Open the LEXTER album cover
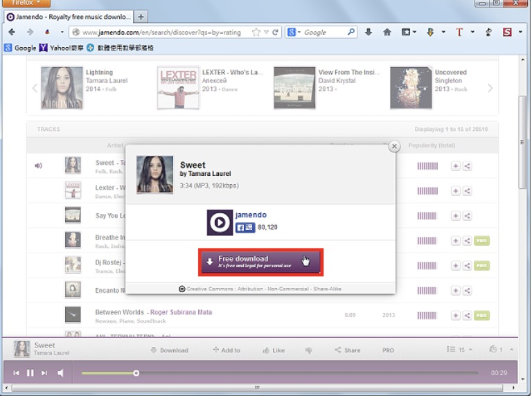Image resolution: width=532 pixels, height=396 pixels. (x=178, y=88)
